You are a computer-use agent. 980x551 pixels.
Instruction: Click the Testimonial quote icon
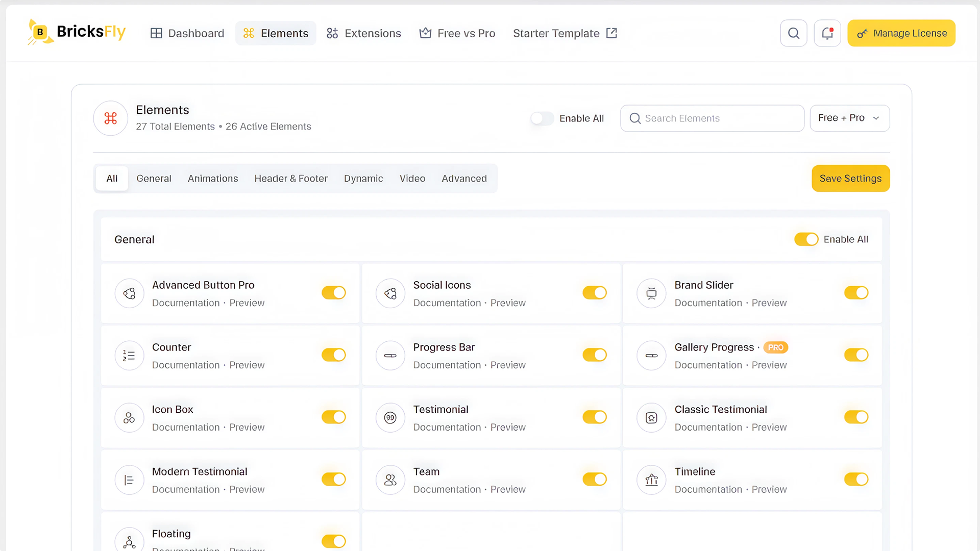tap(390, 418)
